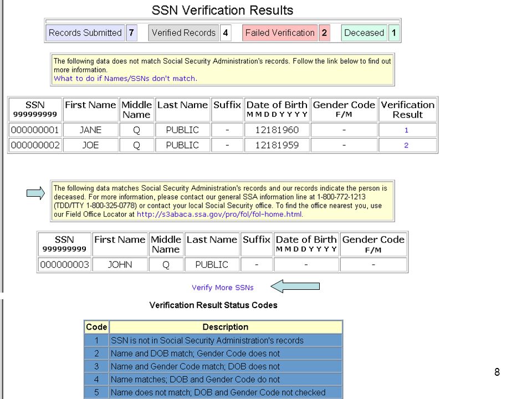The image size is (532, 399).
Task: Open verification result code 2 for Joe
Action: (406, 145)
